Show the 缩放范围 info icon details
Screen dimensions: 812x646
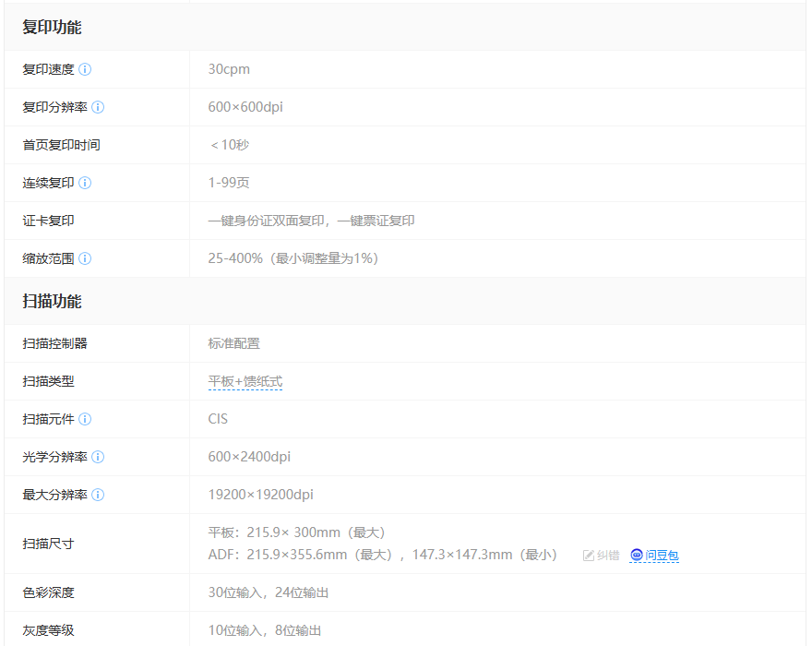(85, 258)
